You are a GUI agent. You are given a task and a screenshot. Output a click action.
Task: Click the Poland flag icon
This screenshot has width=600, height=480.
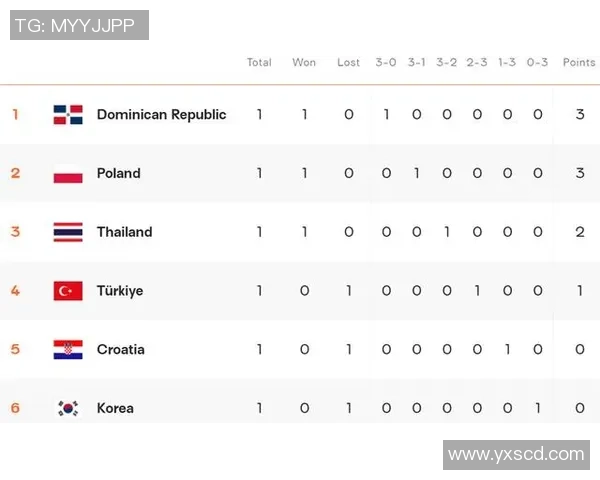point(68,173)
